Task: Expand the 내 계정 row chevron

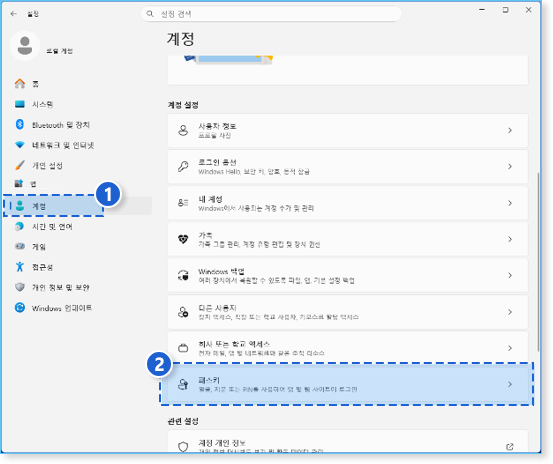Action: (510, 203)
